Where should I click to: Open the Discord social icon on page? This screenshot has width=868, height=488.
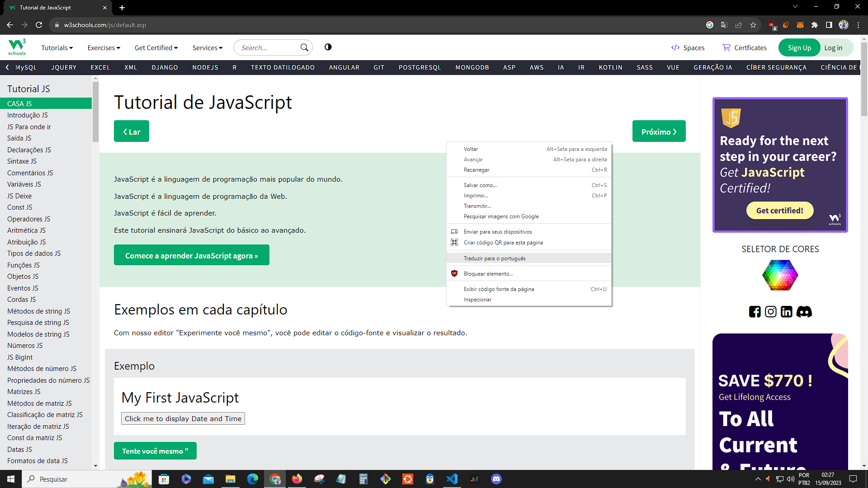[804, 312]
